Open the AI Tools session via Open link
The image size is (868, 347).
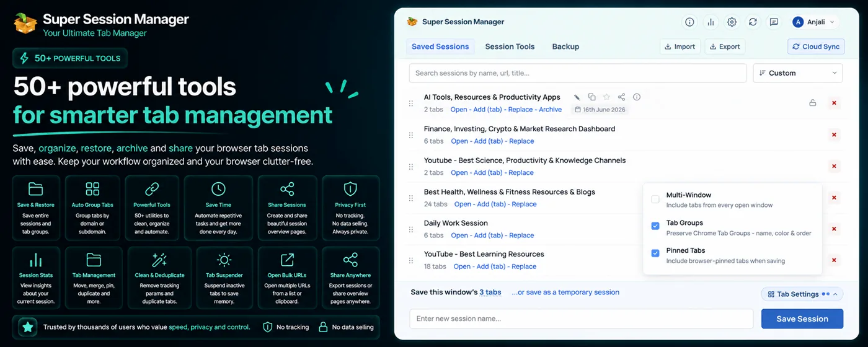tap(459, 110)
